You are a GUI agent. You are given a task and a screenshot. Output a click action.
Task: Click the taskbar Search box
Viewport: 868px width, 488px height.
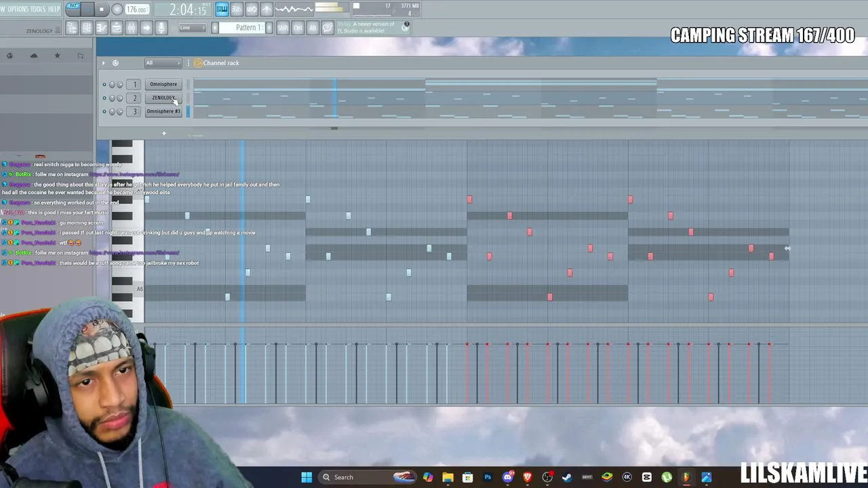tap(367, 477)
